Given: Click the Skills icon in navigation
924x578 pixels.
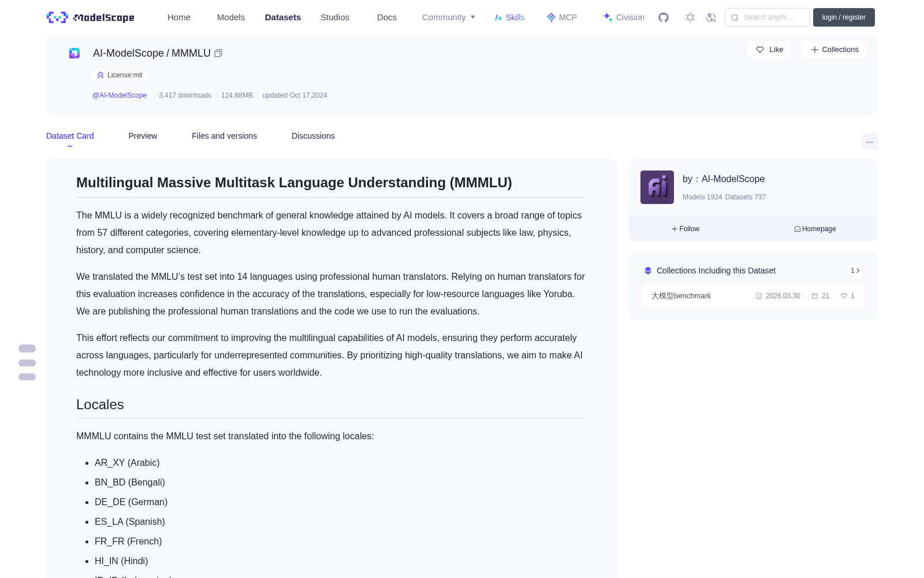Looking at the screenshot, I should click(x=498, y=17).
